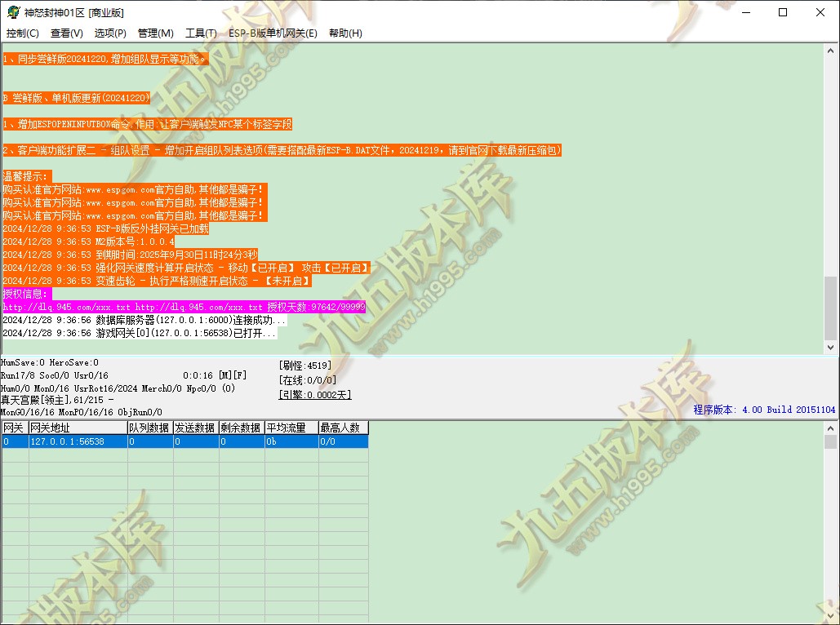Select the 网关地址 column header
Viewport: 840px width, 625px height.
pyautogui.click(x=78, y=428)
